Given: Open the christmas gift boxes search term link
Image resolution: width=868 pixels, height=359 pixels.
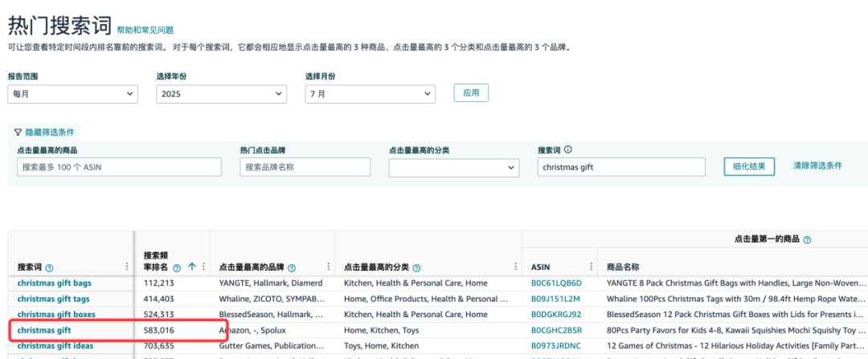Looking at the screenshot, I should click(56, 314).
